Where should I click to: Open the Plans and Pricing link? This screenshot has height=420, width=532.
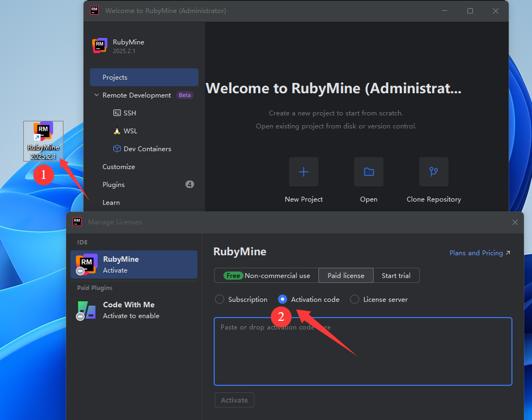[479, 253]
